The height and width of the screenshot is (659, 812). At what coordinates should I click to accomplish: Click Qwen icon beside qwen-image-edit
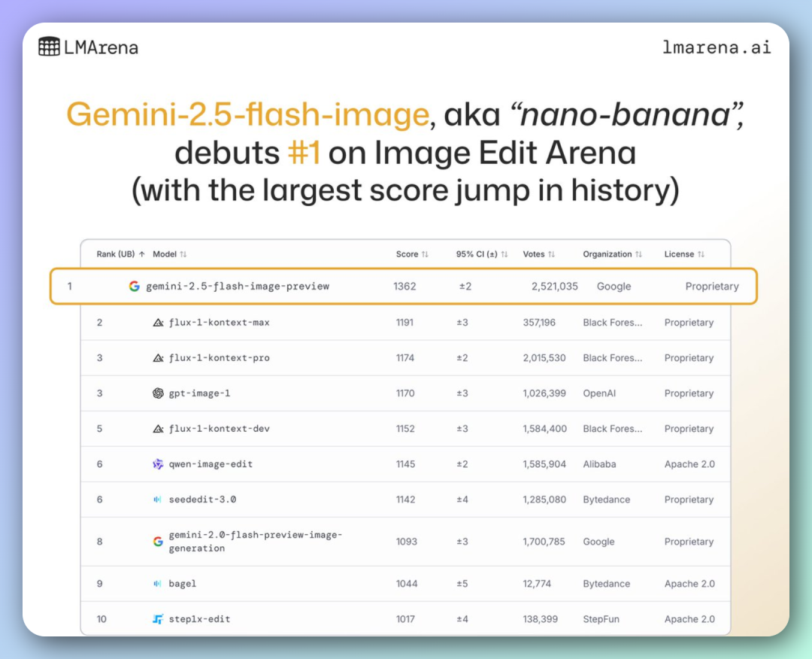coord(158,464)
